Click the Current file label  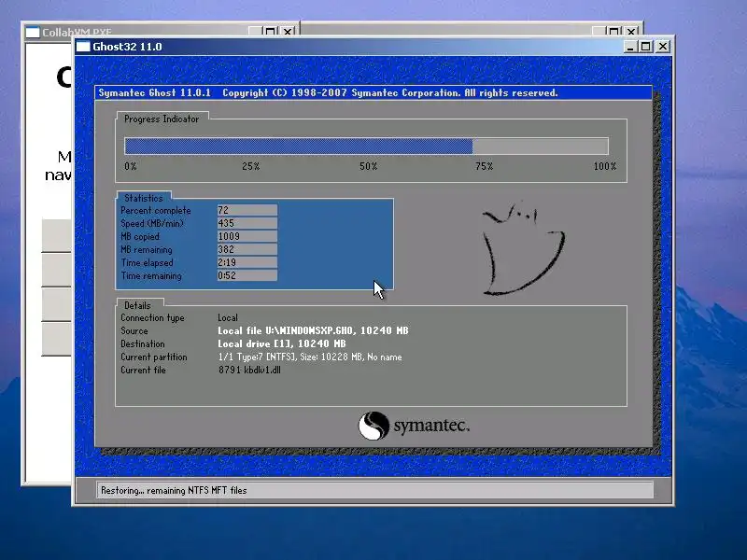143,370
